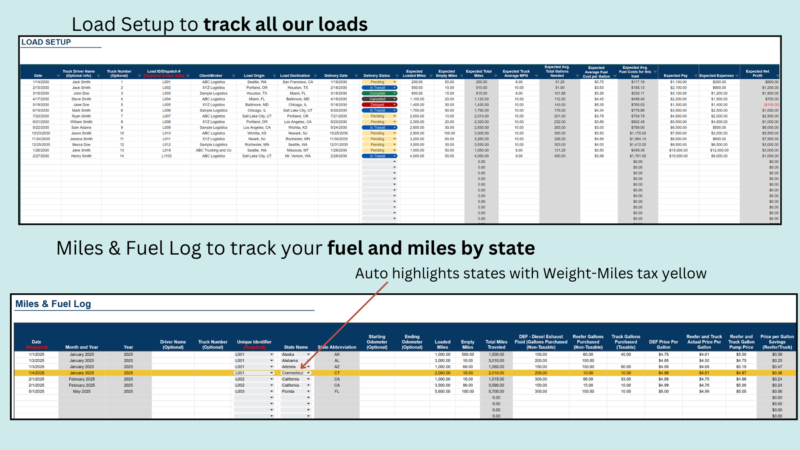Select the CT State Abbreviation cell

point(337,373)
